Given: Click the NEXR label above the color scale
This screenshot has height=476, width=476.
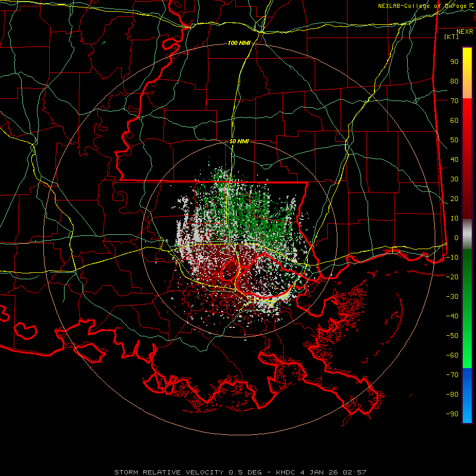Looking at the screenshot, I should pos(464,32).
